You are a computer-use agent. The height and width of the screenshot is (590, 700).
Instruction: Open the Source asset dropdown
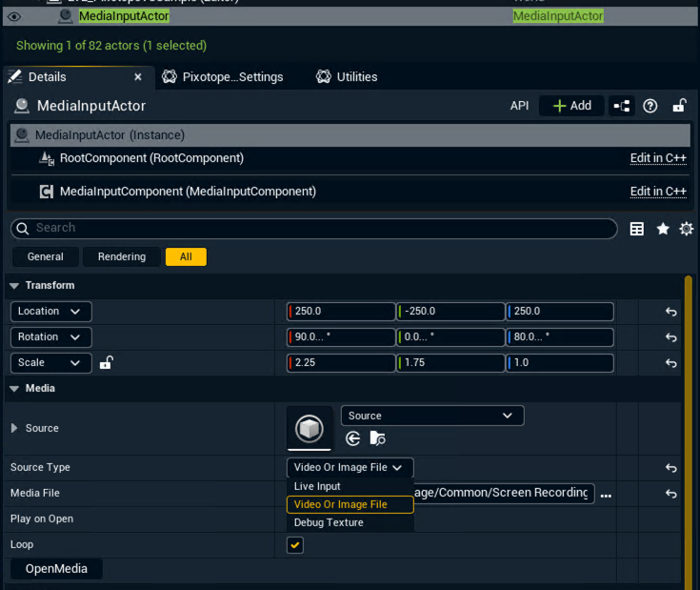(x=432, y=416)
